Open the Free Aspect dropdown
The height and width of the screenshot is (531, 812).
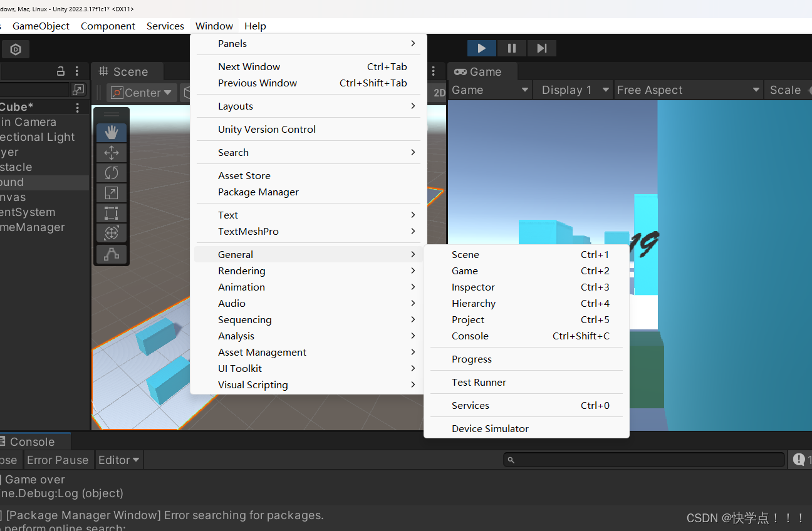point(688,90)
